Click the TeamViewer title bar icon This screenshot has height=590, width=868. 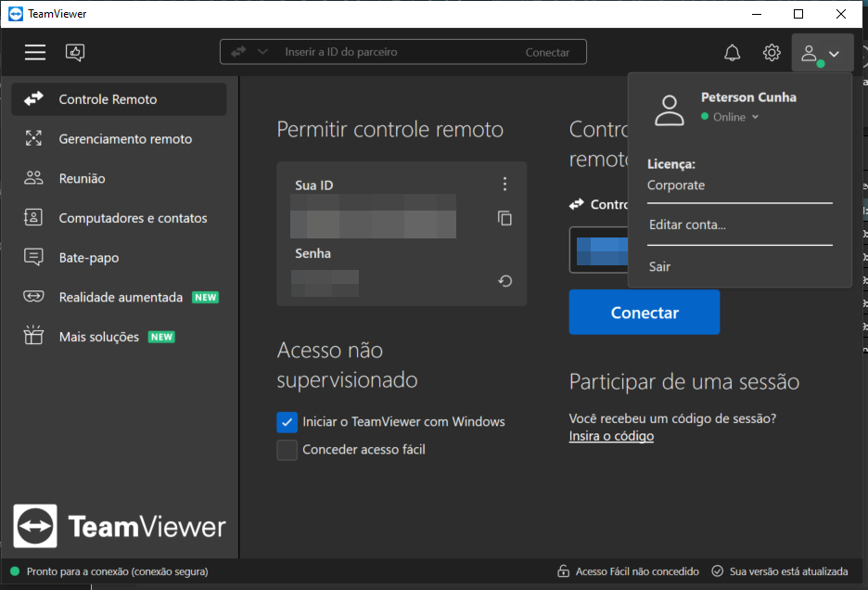(16, 14)
